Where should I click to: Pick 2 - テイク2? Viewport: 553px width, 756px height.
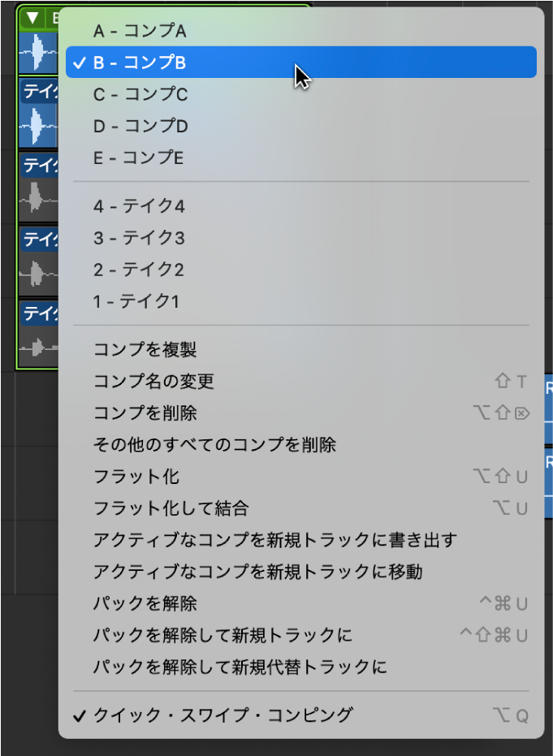tap(300, 270)
